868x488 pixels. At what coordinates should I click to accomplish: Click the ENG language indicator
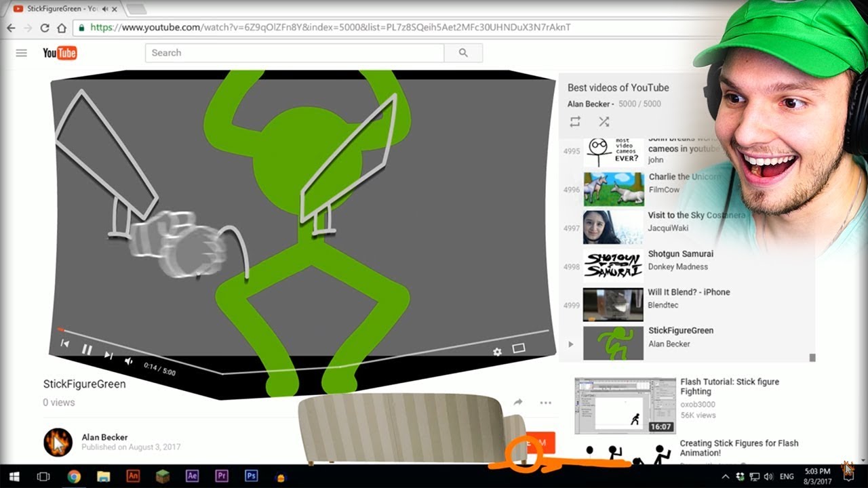pyautogui.click(x=787, y=477)
